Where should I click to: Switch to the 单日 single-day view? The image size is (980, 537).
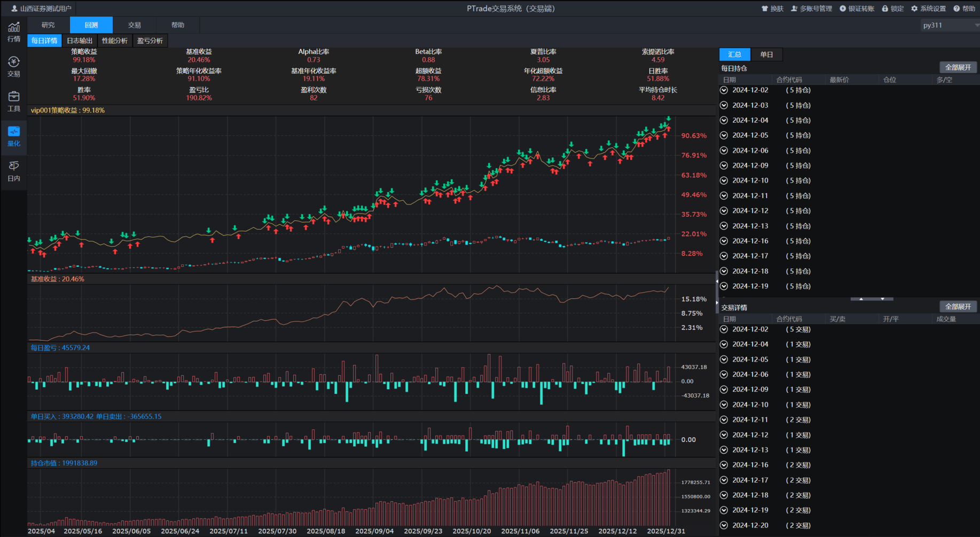766,54
